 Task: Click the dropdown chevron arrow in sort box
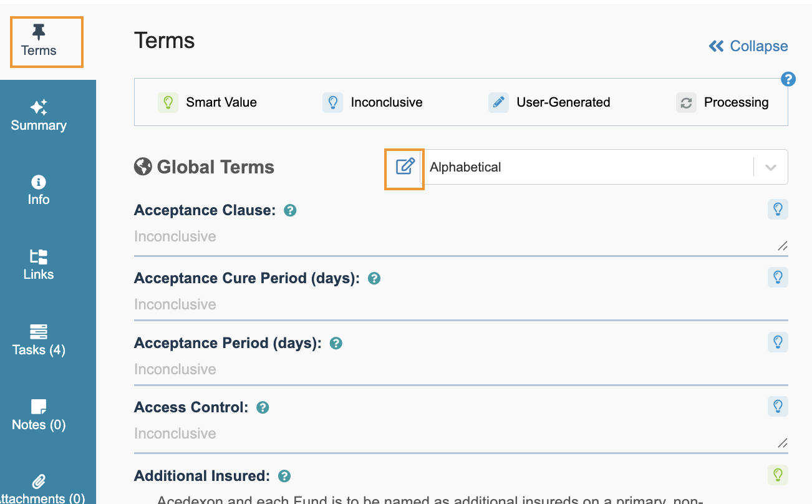coord(771,167)
